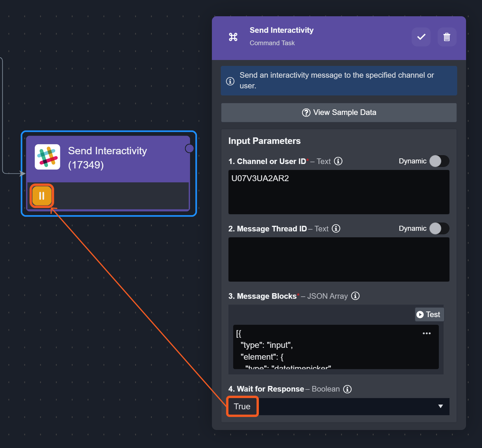Click inside the Message Blocks JSON editor
This screenshot has width=482, height=448.
pyautogui.click(x=336, y=347)
